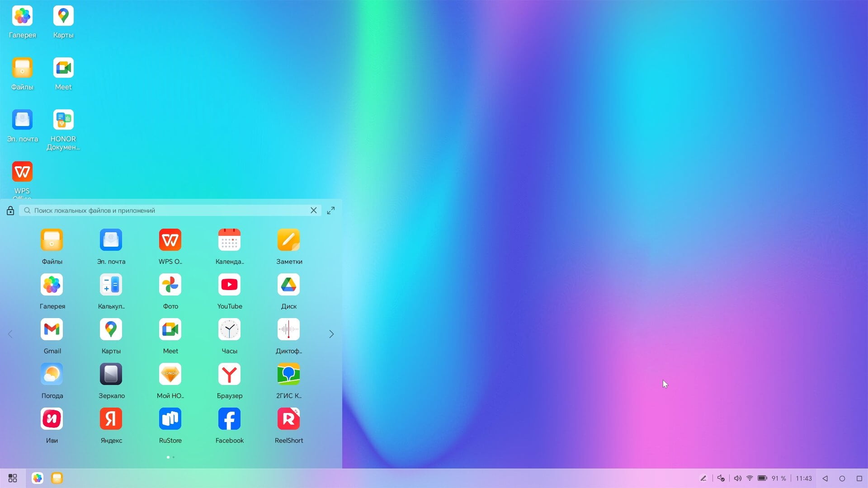Open the WPS Office desktop shortcut
The width and height of the screenshot is (868, 488).
22,180
